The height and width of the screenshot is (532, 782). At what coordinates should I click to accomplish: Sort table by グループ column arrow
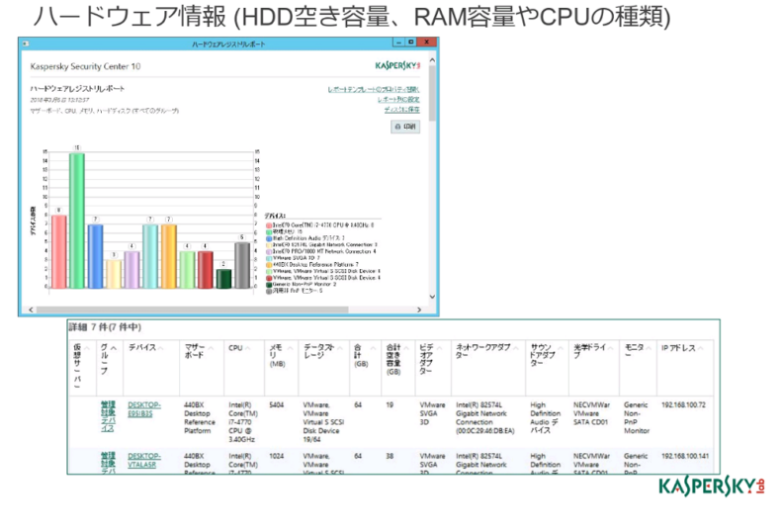114,348
